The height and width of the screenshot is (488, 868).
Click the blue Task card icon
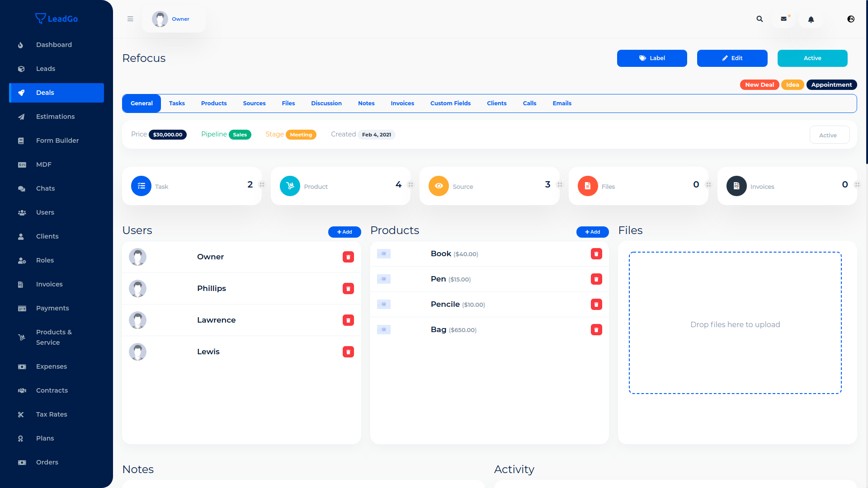coord(141,186)
